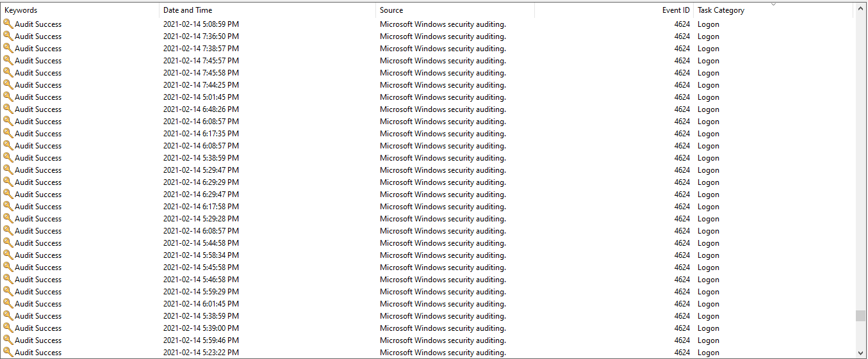The image size is (868, 359).
Task: Select the audit key icon at 7:45:58 PM
Action: 8,73
